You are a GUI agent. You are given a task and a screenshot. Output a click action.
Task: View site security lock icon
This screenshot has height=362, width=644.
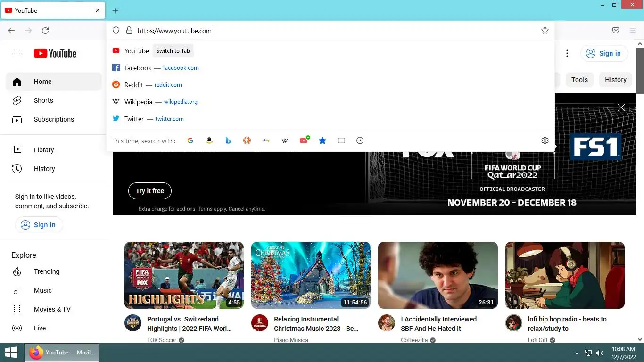(129, 30)
